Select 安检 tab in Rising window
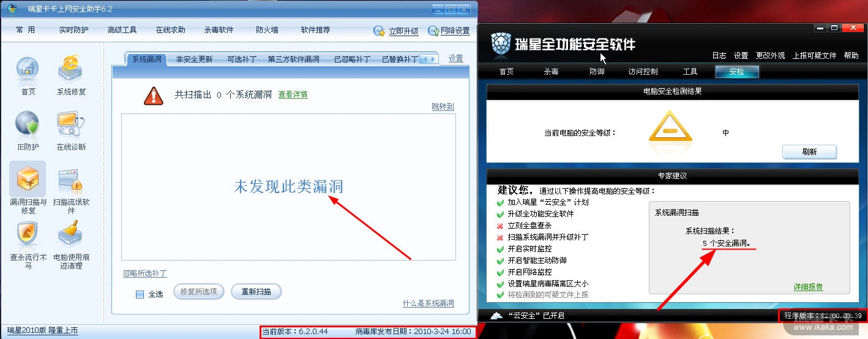The width and height of the screenshot is (868, 339). (x=737, y=72)
